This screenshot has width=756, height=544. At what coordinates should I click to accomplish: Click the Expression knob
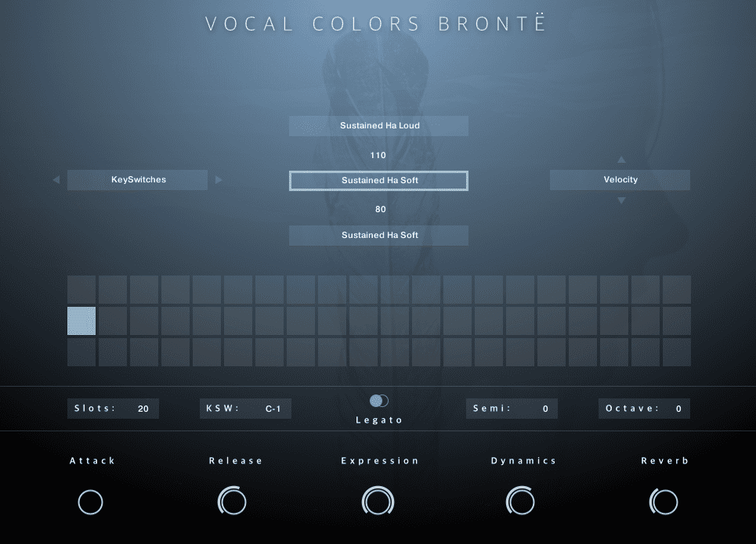click(x=378, y=501)
